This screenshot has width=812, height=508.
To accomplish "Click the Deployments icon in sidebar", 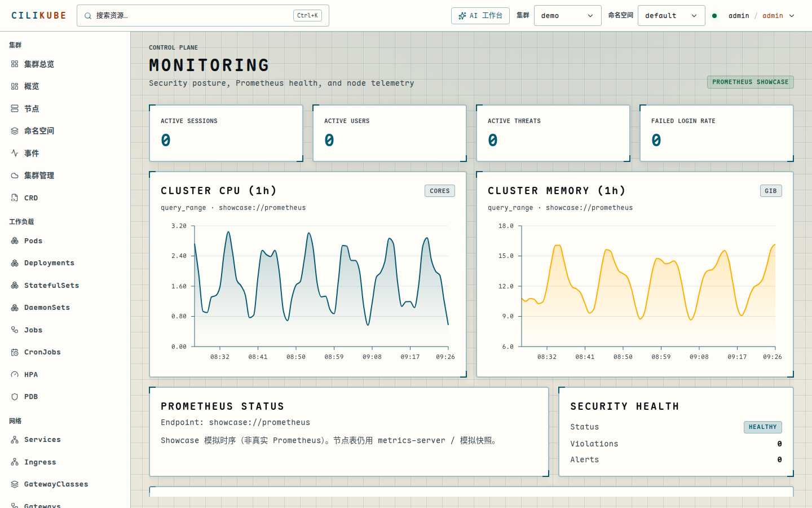I will (15, 263).
